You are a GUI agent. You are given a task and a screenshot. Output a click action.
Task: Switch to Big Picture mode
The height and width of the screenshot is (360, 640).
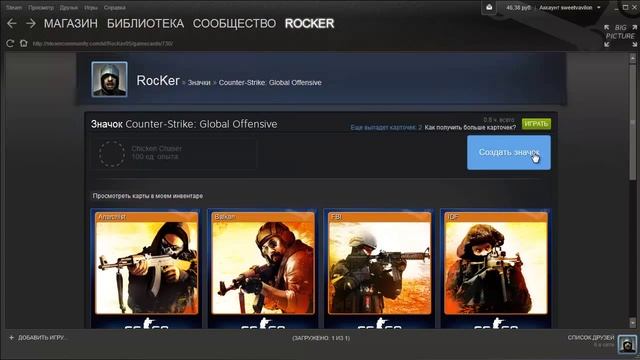[x=620, y=35]
